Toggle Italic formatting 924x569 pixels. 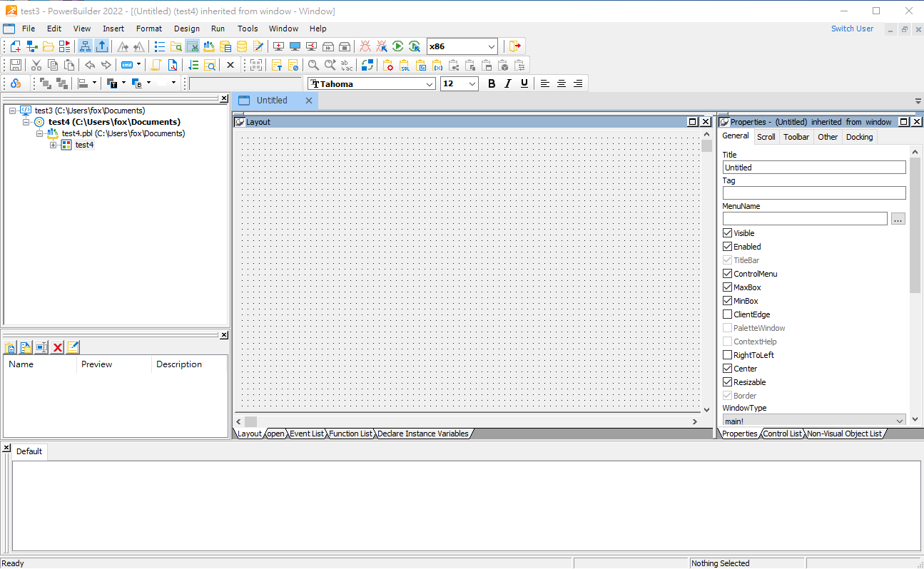click(x=508, y=83)
